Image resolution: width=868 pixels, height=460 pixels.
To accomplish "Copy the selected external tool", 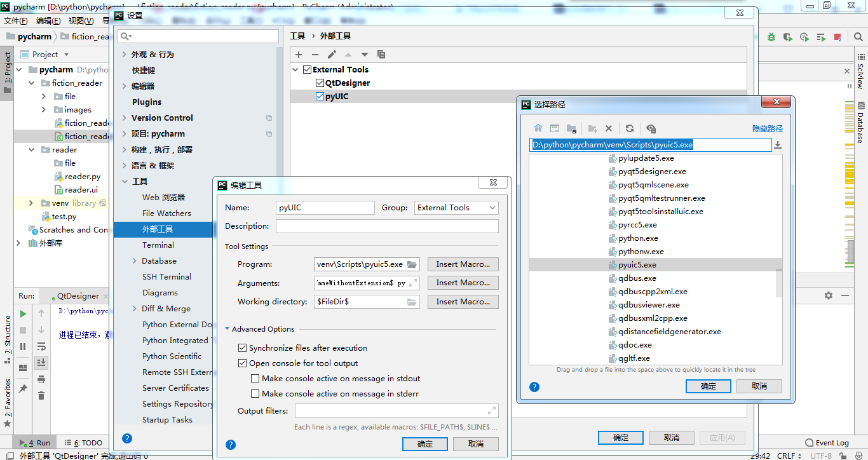I will [x=381, y=55].
